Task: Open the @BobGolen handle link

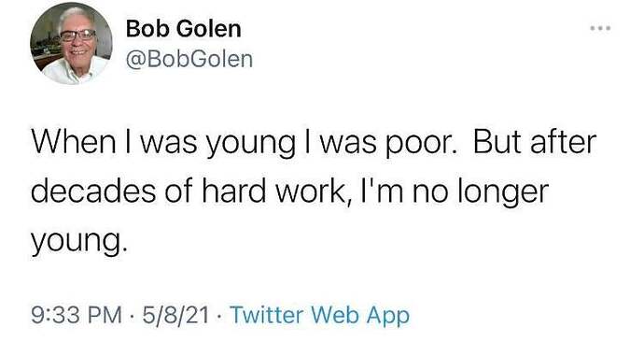Action: (189, 60)
